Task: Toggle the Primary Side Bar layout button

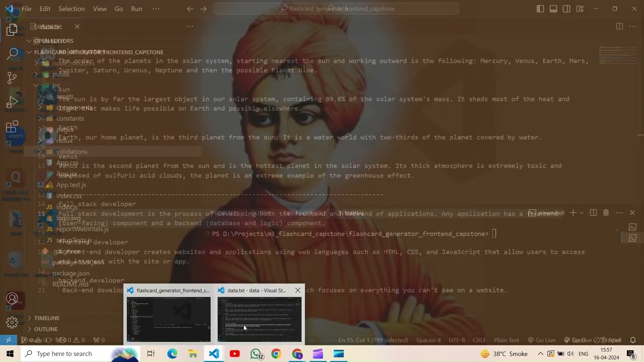Action: 540,9
